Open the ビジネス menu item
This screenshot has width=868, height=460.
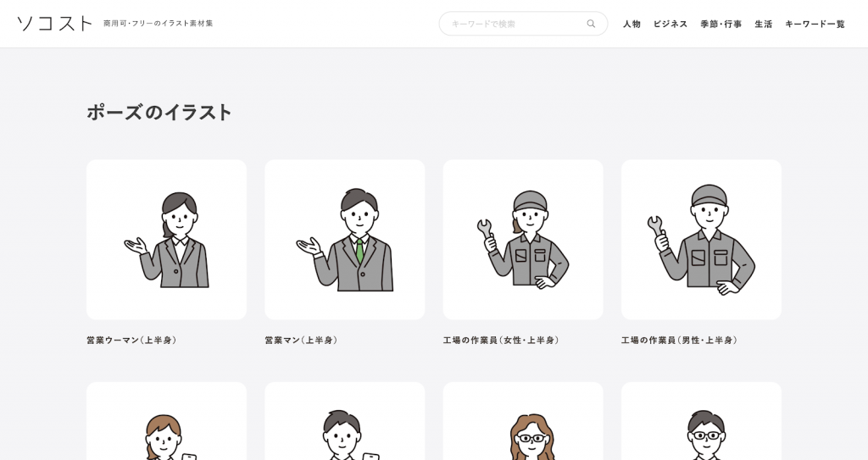point(670,24)
